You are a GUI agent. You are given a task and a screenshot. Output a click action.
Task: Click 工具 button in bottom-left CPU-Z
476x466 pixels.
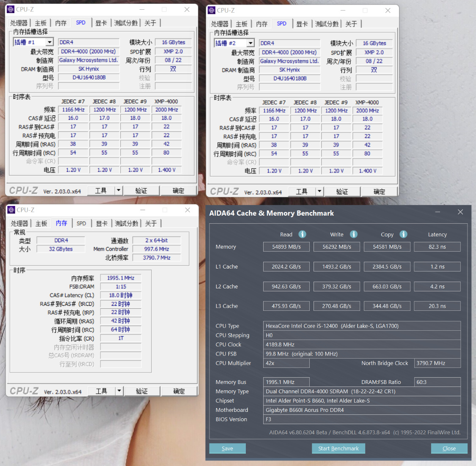pyautogui.click(x=102, y=391)
